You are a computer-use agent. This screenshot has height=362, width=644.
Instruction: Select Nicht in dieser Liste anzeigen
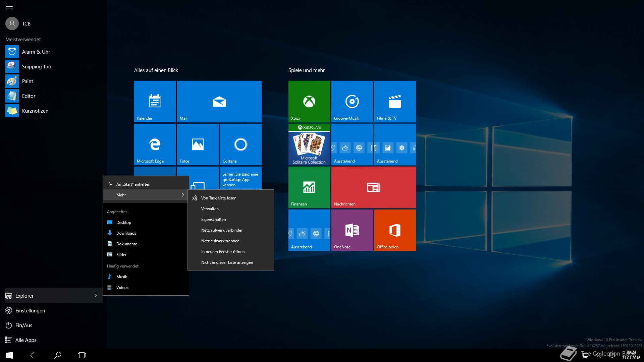click(x=231, y=262)
